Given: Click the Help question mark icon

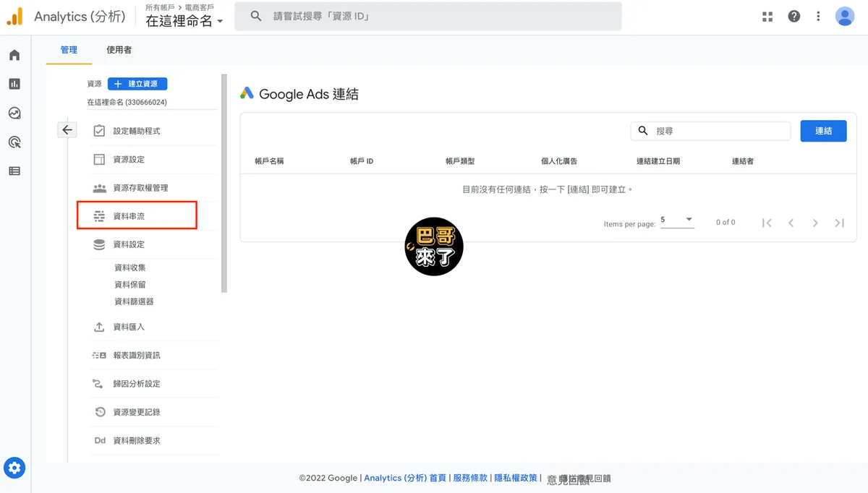Looking at the screenshot, I should (x=794, y=16).
